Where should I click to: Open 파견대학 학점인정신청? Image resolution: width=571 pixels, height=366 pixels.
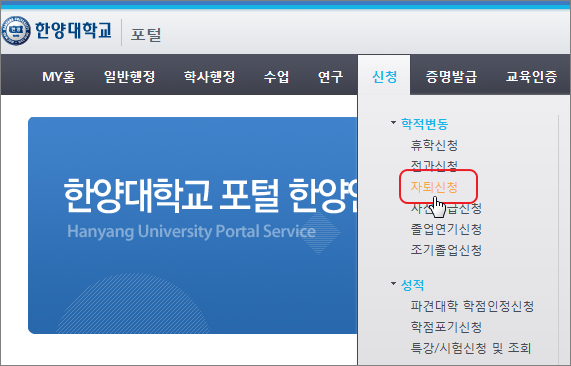[472, 306]
